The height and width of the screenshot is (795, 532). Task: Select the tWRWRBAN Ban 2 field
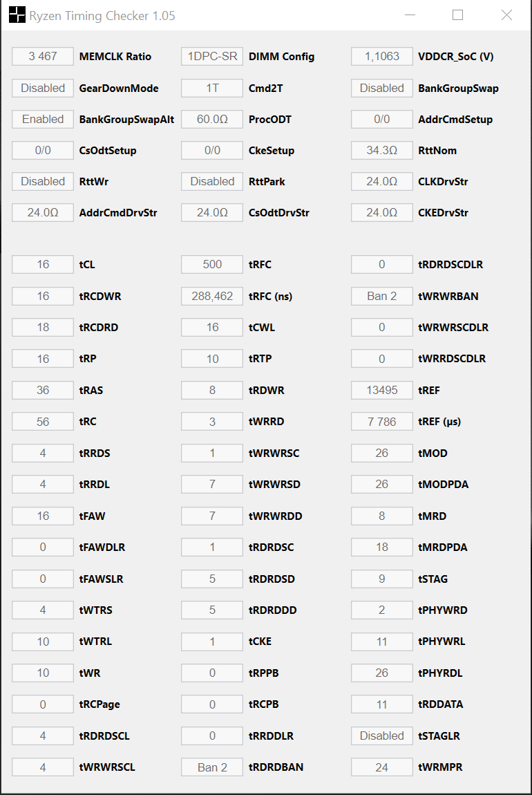click(382, 296)
